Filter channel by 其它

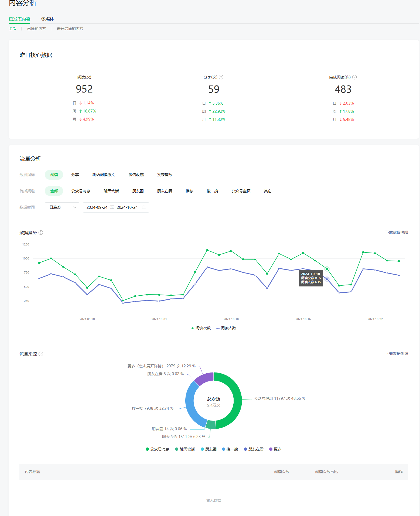[x=268, y=191]
